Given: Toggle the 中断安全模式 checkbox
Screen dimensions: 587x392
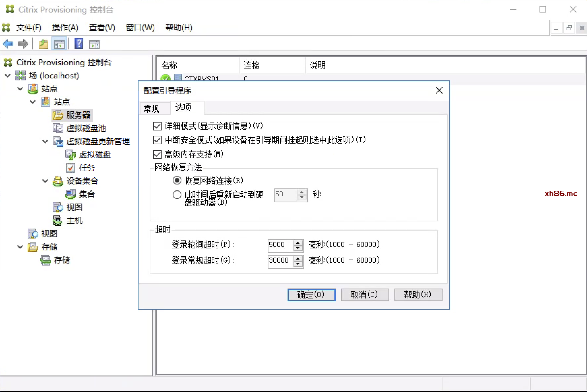Looking at the screenshot, I should (157, 140).
